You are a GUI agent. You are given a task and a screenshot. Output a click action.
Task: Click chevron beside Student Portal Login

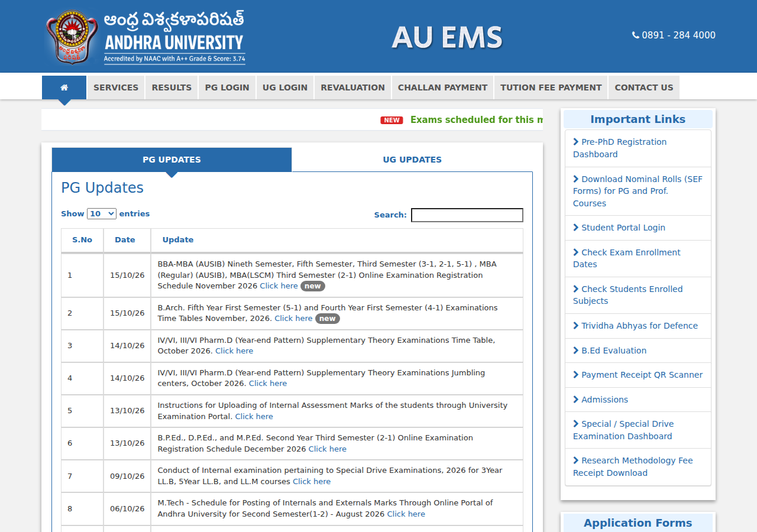coord(576,228)
